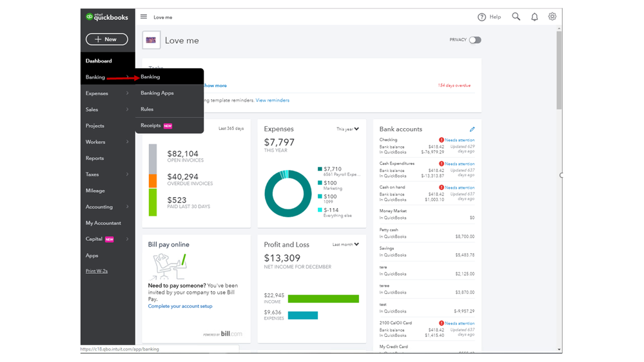Edit Bank accounts with pencil icon
This screenshot has height=362, width=644.
click(472, 129)
